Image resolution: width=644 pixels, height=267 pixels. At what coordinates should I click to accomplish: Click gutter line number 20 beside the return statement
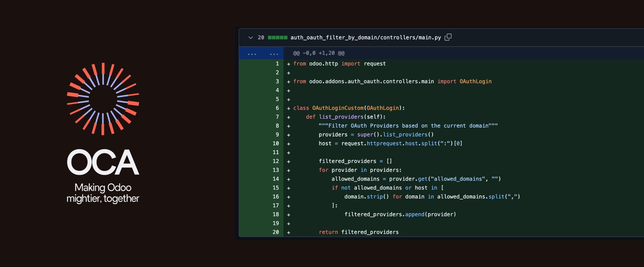[x=276, y=232]
